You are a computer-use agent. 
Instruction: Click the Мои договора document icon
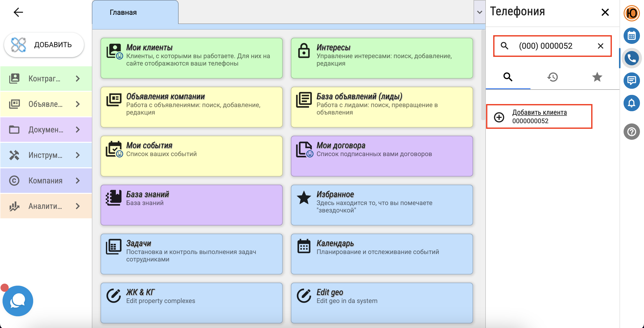[x=304, y=149]
